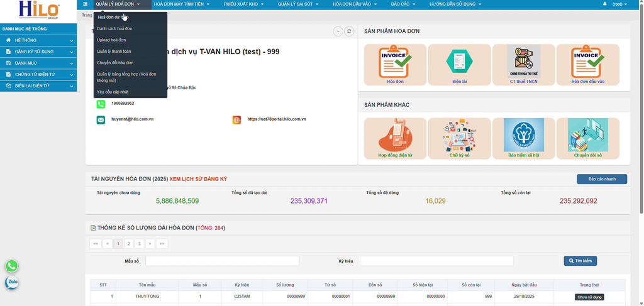Open CT thuế TNCN product tile
This screenshot has width=644, height=306.
tap(524, 64)
